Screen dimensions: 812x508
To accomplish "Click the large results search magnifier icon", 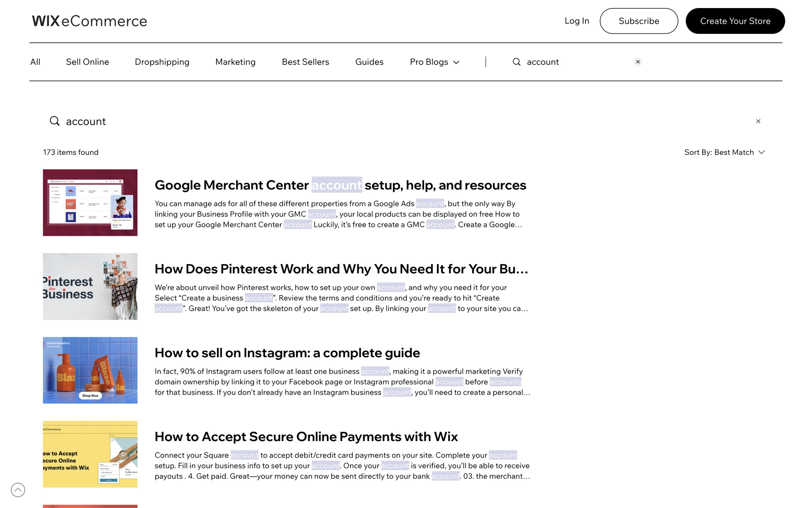I will coord(55,121).
